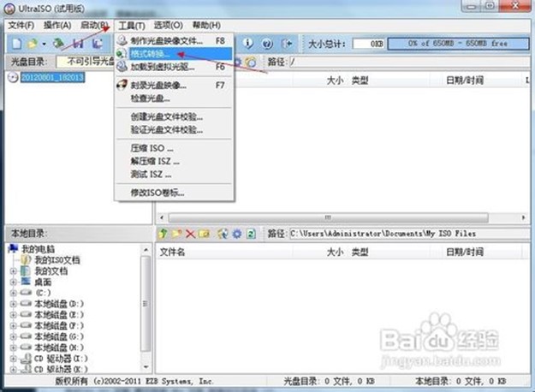The width and height of the screenshot is (535, 392).
Task: Click the local path input field
Action: (x=402, y=233)
